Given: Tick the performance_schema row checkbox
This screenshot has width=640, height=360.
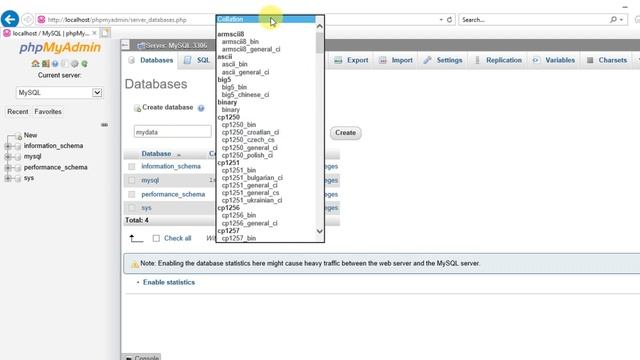Looking at the screenshot, I should pyautogui.click(x=131, y=194).
